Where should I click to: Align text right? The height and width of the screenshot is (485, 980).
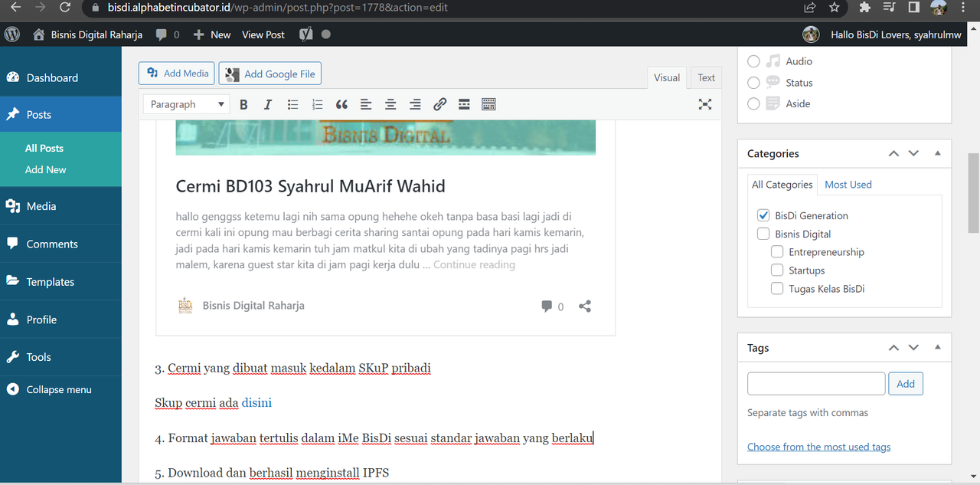pos(415,104)
